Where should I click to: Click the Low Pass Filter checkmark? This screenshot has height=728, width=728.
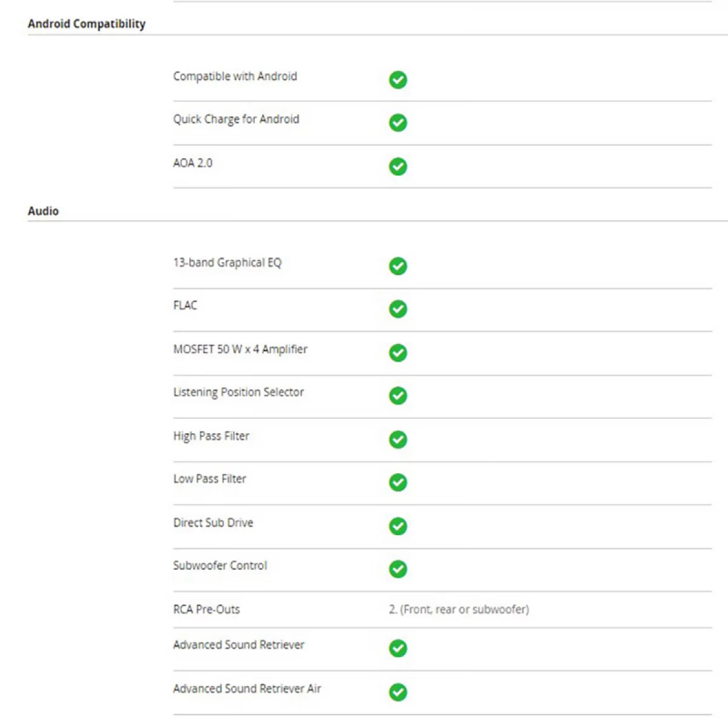point(398,482)
